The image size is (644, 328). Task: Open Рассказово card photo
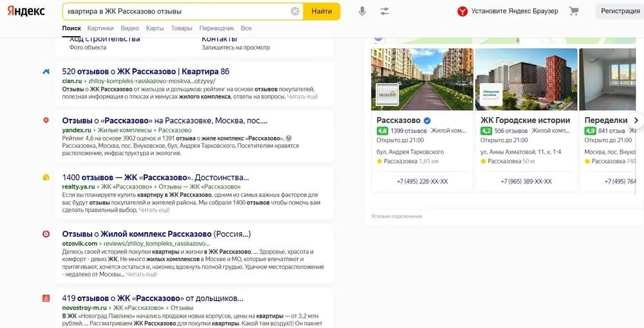tap(422, 79)
